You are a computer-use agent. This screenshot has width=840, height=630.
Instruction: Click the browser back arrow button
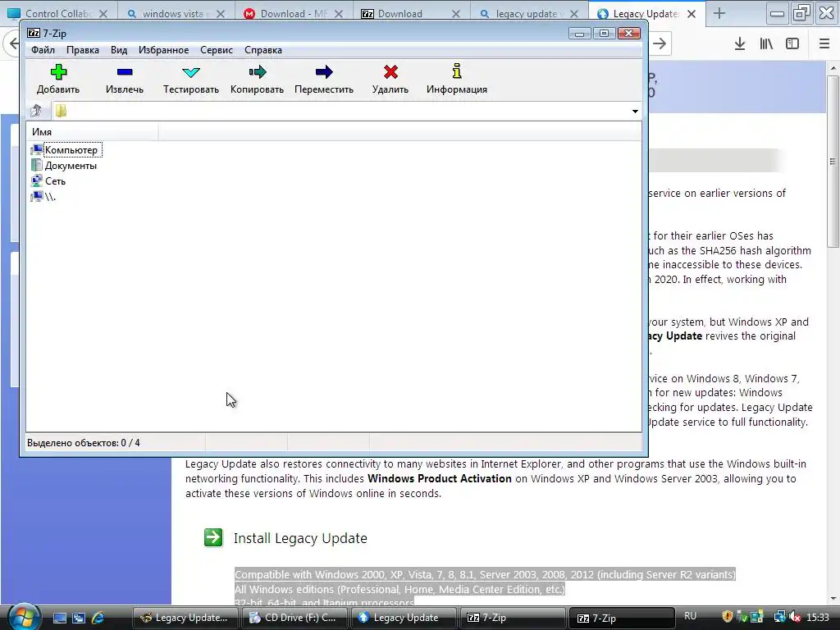13,43
